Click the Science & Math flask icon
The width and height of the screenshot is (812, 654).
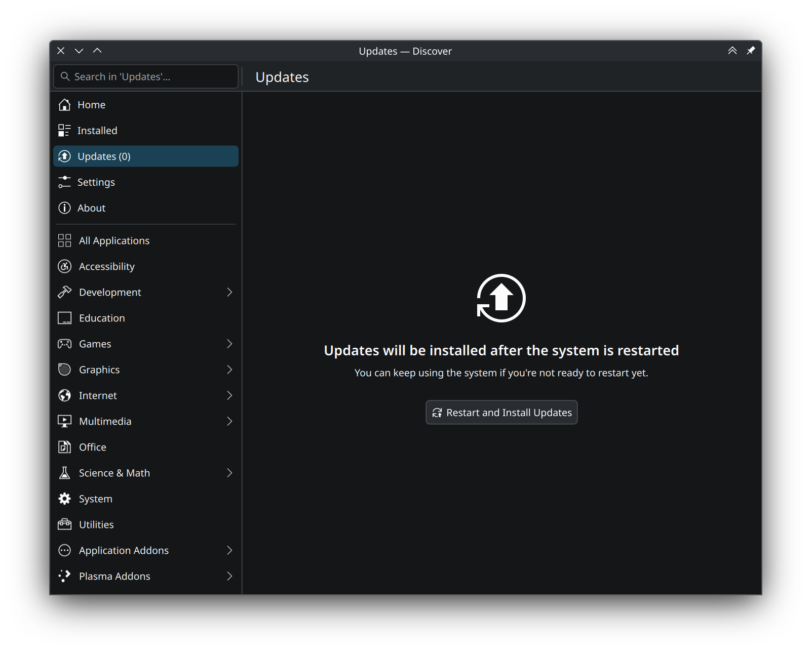[x=64, y=473]
